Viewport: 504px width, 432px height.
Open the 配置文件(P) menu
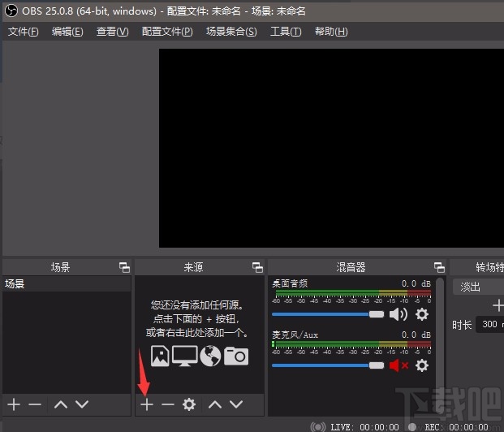[x=167, y=32]
